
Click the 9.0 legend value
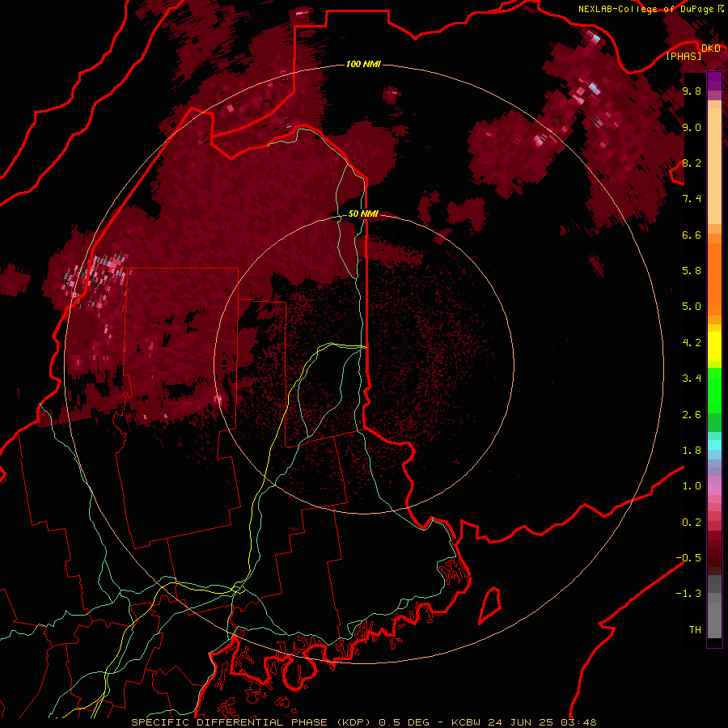pyautogui.click(x=692, y=127)
